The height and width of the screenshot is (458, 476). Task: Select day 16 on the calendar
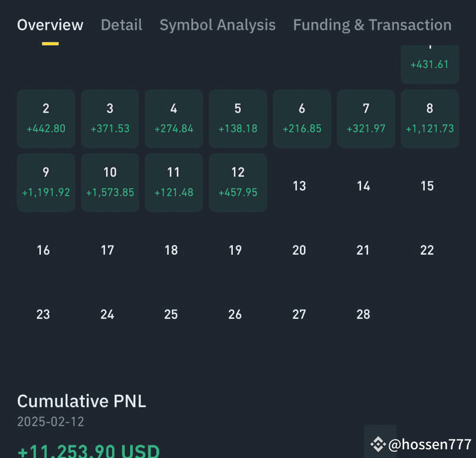point(44,250)
